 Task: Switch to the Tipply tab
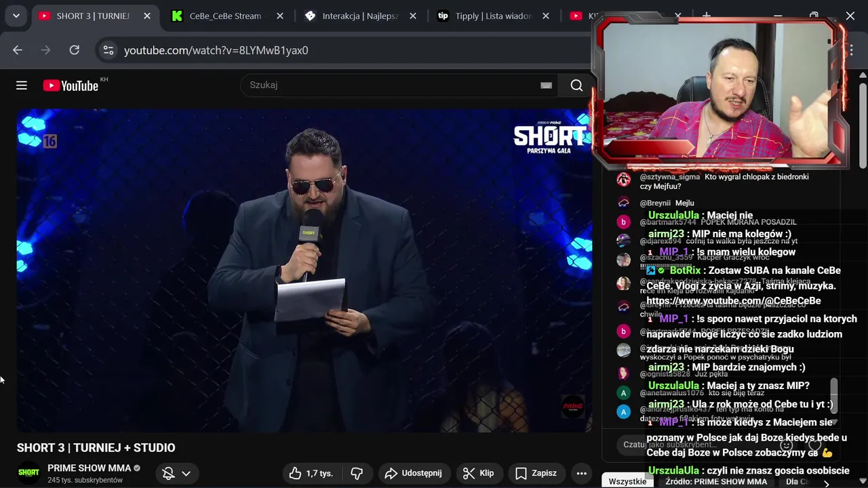(x=494, y=16)
